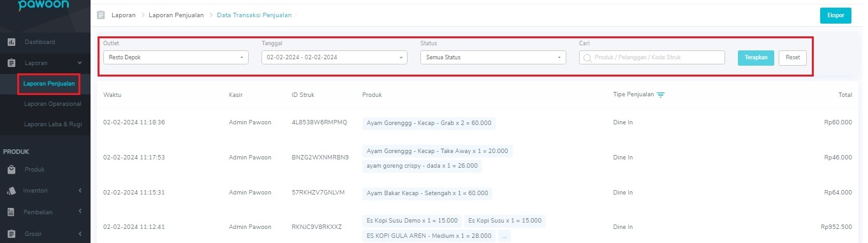Click timestamp 02-02-2024 11:17:53
The height and width of the screenshot is (243, 868).
(x=134, y=157)
